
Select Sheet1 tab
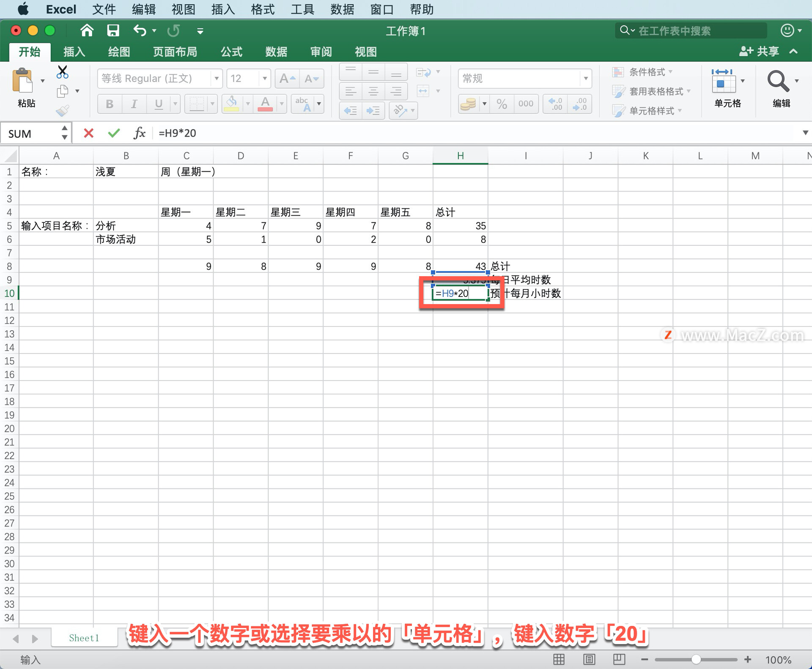pyautogui.click(x=84, y=638)
